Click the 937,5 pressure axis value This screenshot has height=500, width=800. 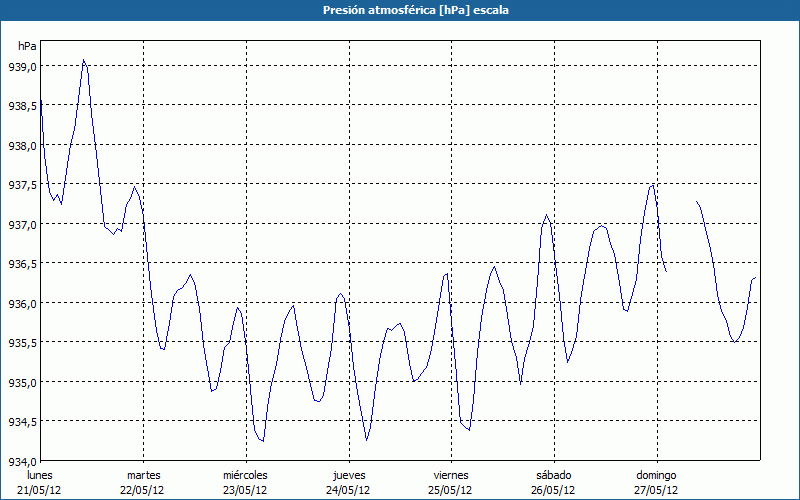click(x=22, y=185)
